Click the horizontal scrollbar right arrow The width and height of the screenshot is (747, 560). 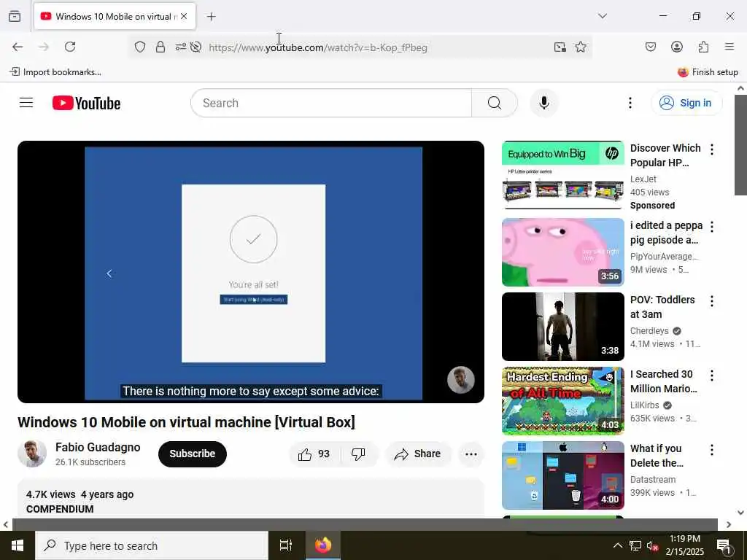[729, 524]
